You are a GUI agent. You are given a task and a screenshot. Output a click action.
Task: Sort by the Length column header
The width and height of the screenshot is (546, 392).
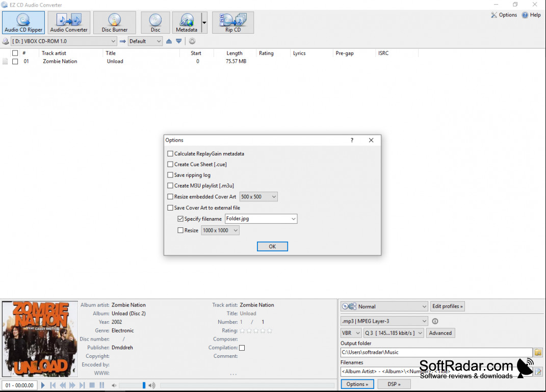[x=235, y=53]
